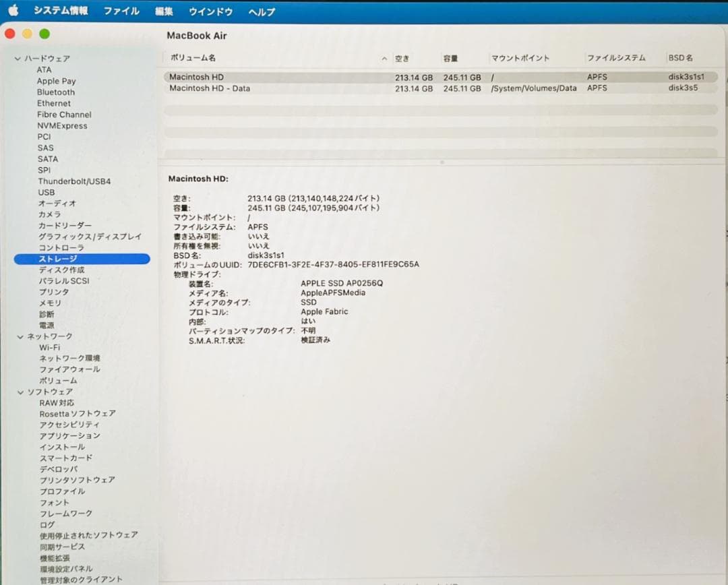Select Thunderbolt/USB4 in the sidebar

tap(74, 181)
